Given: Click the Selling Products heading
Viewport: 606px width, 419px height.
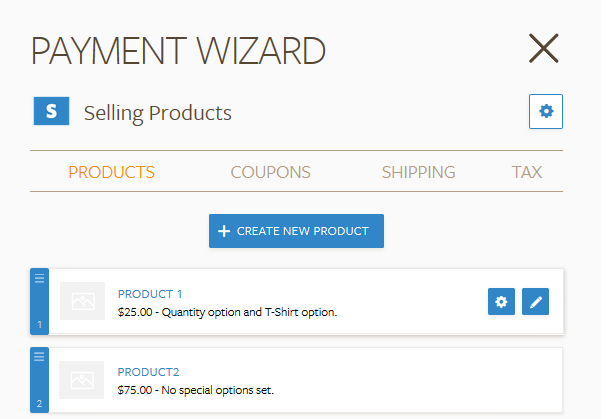Looking at the screenshot, I should point(158,113).
